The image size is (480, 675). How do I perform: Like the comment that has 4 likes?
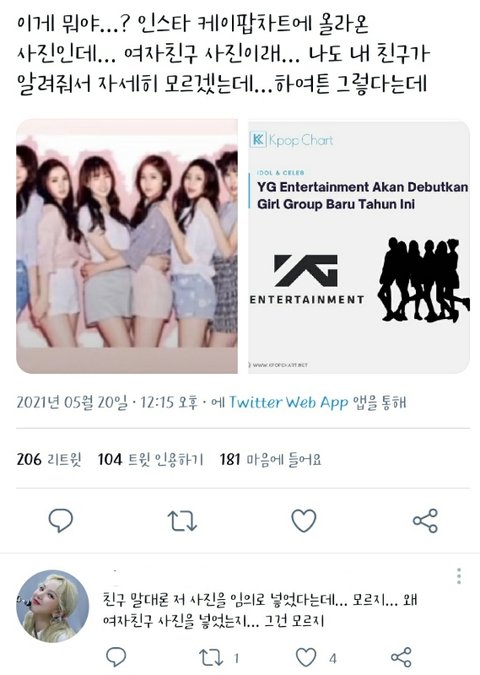click(306, 657)
